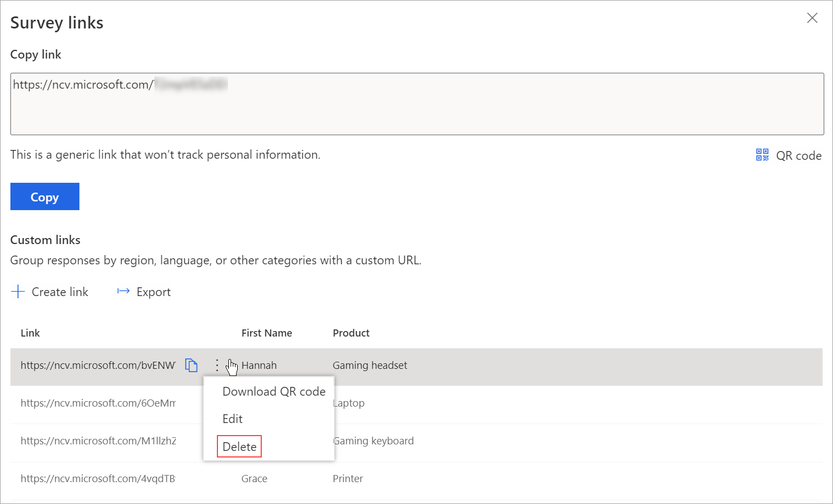Click the First Name column header
Image resolution: width=833 pixels, height=504 pixels.
(x=267, y=333)
